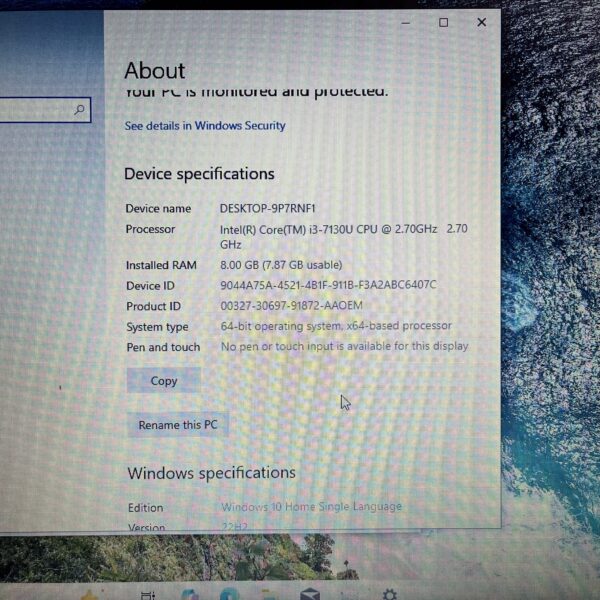The image size is (600, 600).
Task: Click the Processor label
Action: [150, 229]
